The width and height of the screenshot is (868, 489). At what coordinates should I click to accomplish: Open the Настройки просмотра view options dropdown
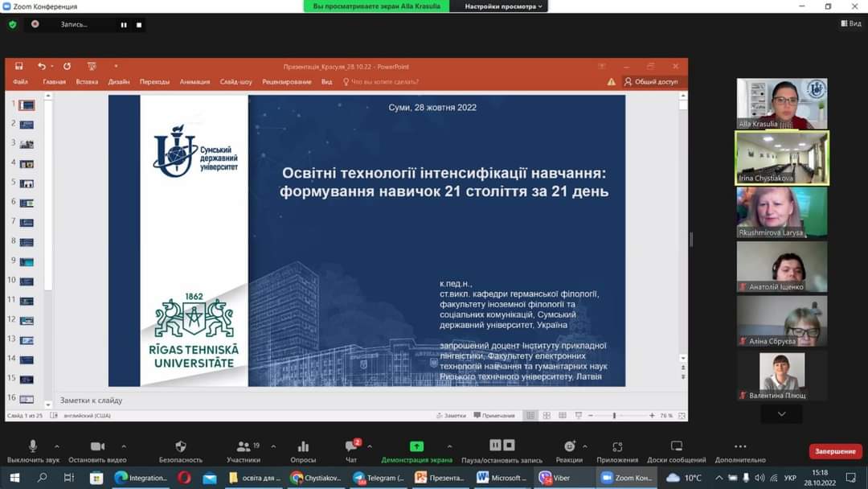(x=506, y=6)
